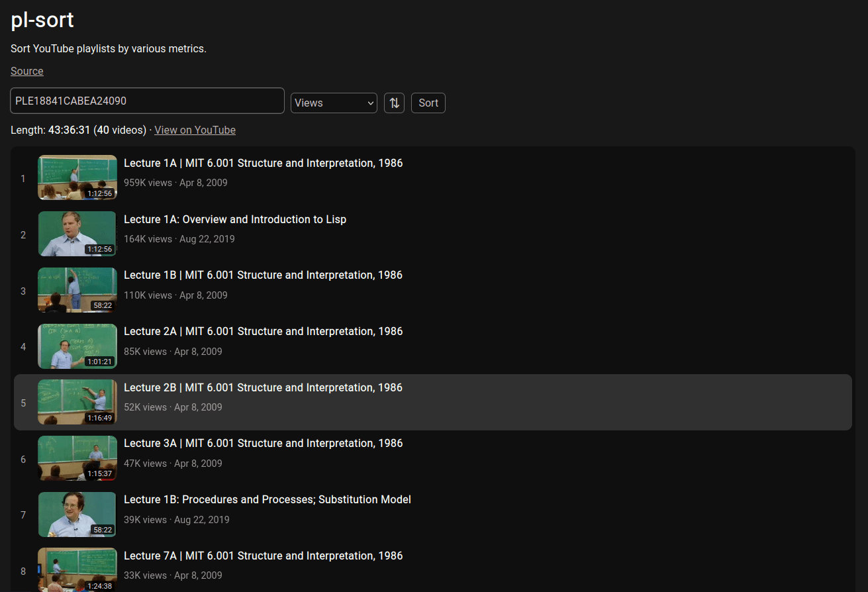Open the Source link
Screen dimensions: 868x592
pos(27,71)
